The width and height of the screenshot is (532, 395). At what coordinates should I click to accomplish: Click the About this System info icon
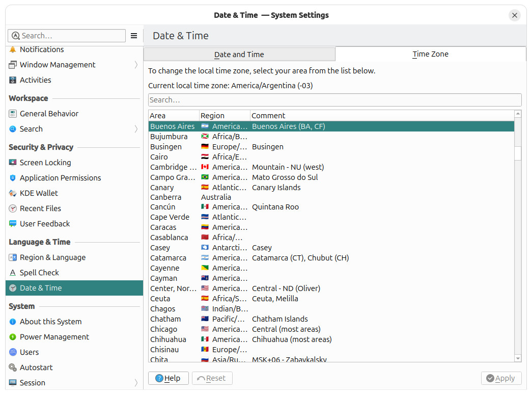pos(13,321)
